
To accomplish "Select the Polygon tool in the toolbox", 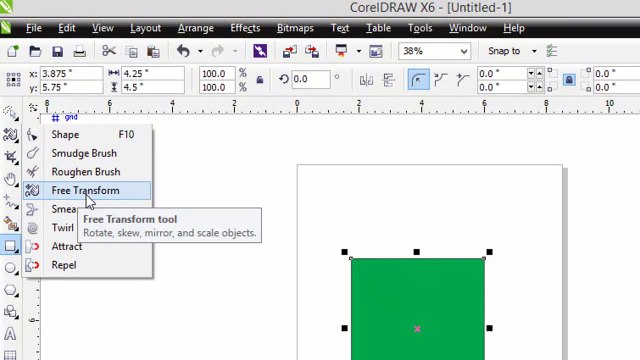I will point(10,290).
